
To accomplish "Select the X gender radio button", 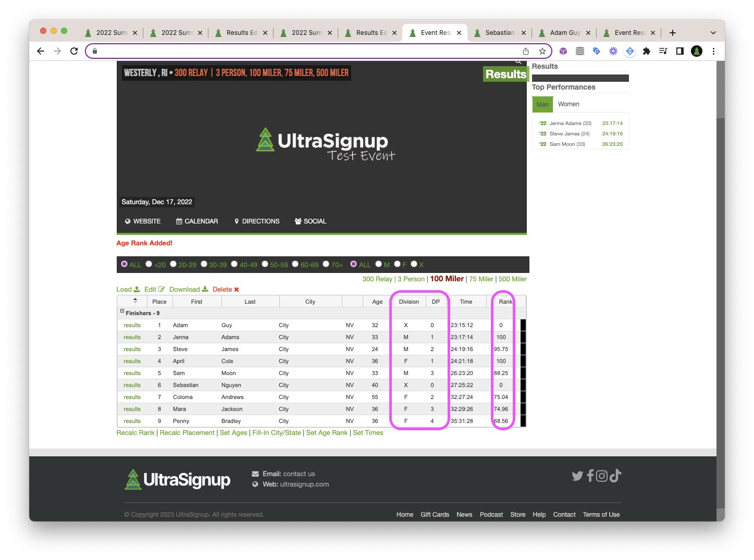I will pos(414,264).
